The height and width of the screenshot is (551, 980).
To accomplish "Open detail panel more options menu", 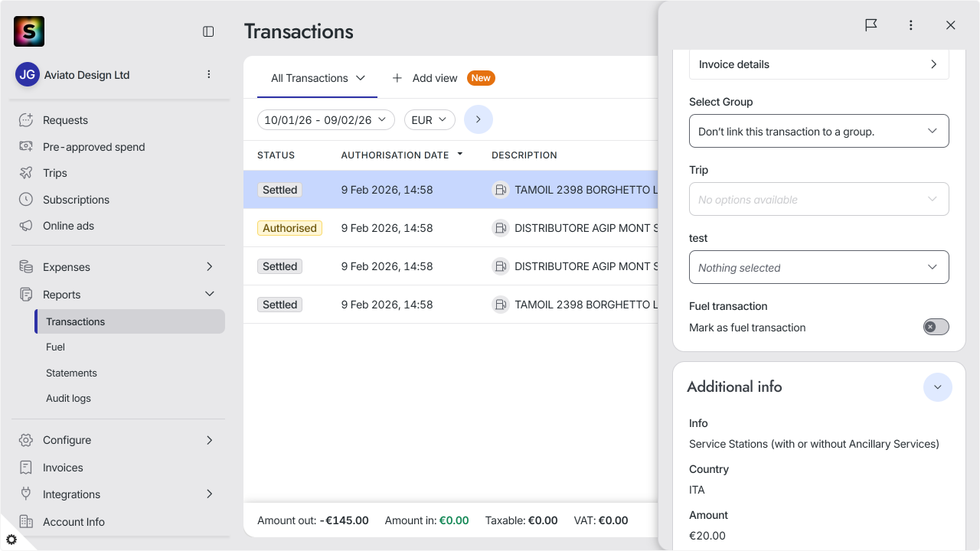I will click(x=911, y=25).
